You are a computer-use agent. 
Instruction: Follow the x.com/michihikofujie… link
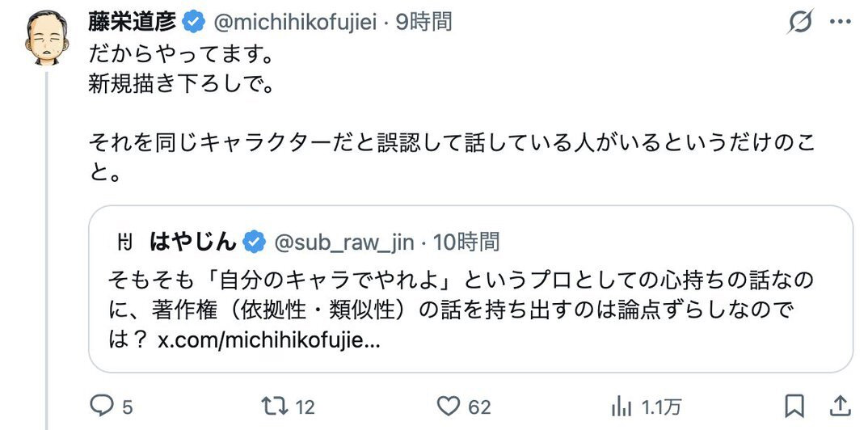(x=268, y=340)
